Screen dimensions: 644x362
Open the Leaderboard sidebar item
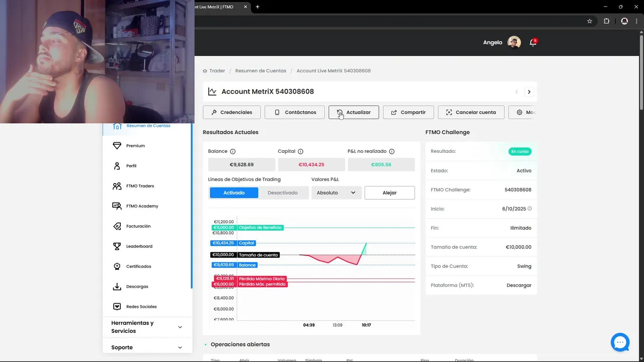tap(147, 246)
